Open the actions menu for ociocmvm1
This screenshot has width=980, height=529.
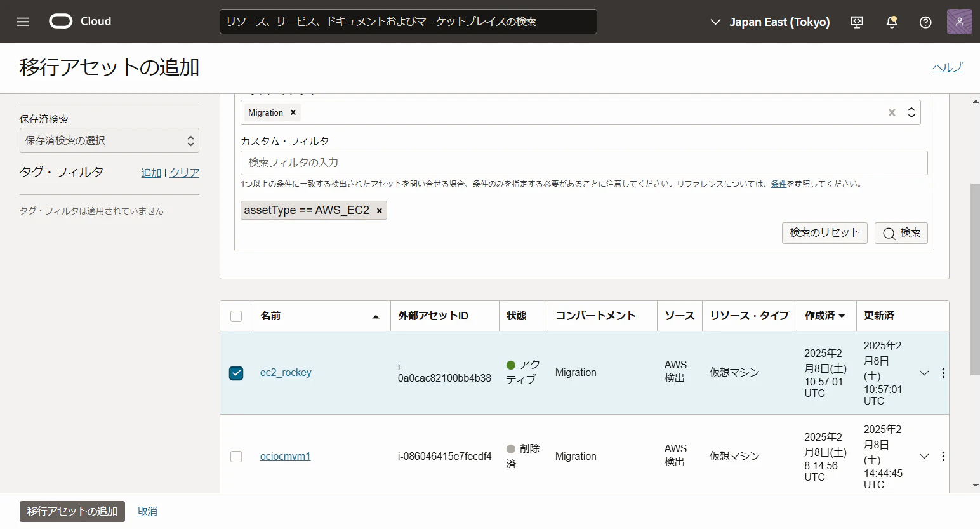pos(943,456)
